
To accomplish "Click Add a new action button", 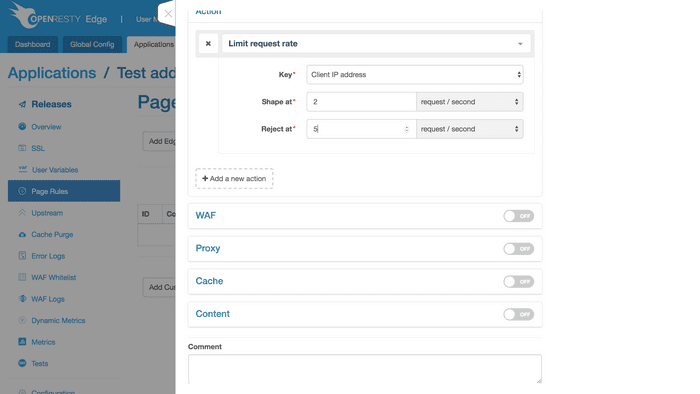I will tap(234, 178).
